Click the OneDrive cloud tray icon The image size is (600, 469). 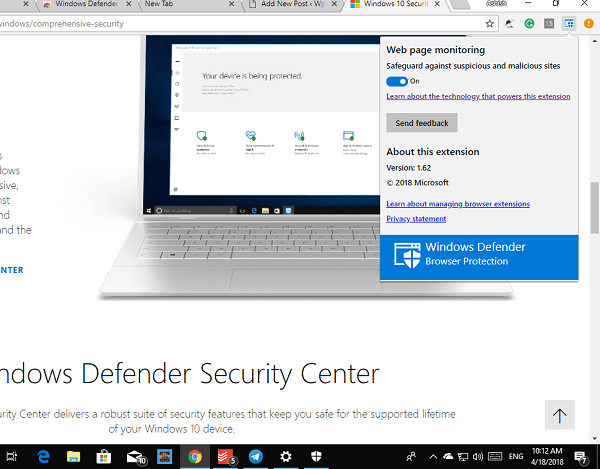pos(448,456)
